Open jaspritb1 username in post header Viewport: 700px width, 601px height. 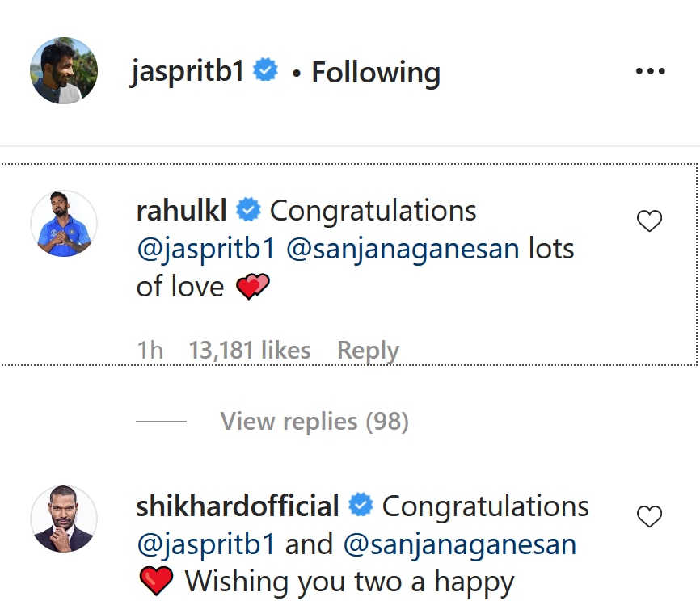coord(187,72)
